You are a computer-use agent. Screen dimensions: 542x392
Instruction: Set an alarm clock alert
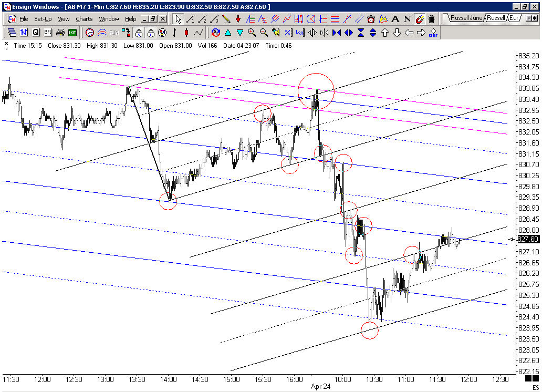click(371, 19)
